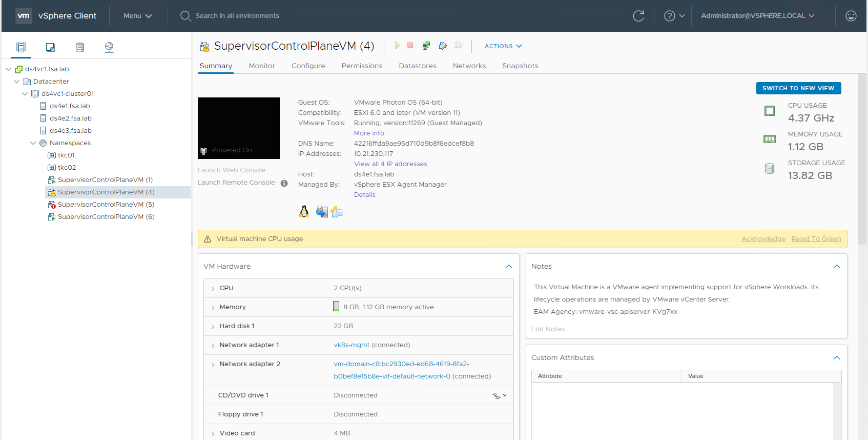The width and height of the screenshot is (868, 440).
Task: Click Launch Web Console
Action: coord(232,170)
